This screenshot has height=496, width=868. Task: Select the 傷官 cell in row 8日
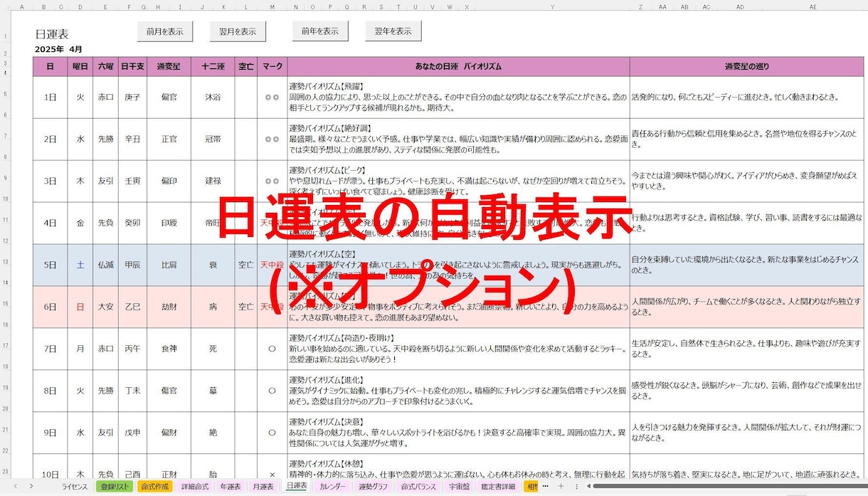(x=169, y=391)
